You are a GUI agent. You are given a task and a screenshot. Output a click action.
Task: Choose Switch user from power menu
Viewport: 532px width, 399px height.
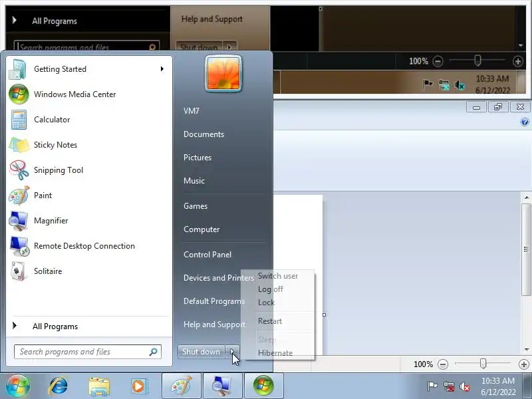coord(278,276)
